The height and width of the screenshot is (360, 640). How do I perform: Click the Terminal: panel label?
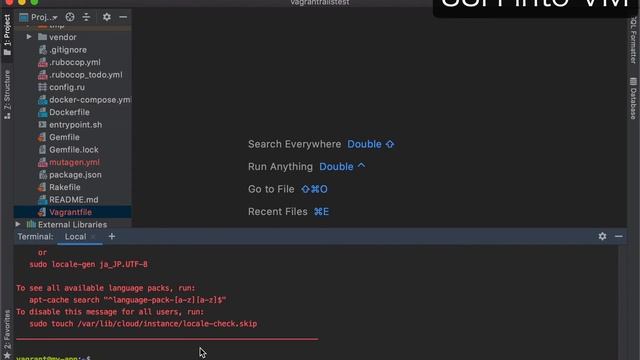click(35, 237)
